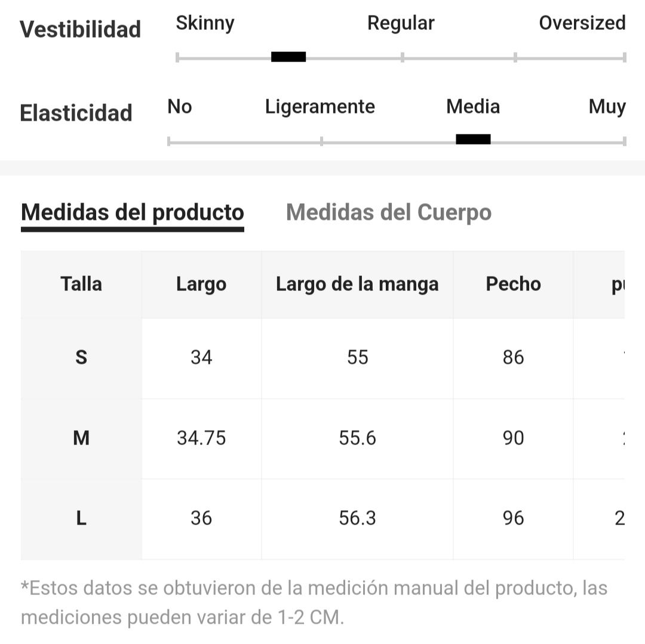
Task: Select the Oversized fit label
Action: (582, 23)
